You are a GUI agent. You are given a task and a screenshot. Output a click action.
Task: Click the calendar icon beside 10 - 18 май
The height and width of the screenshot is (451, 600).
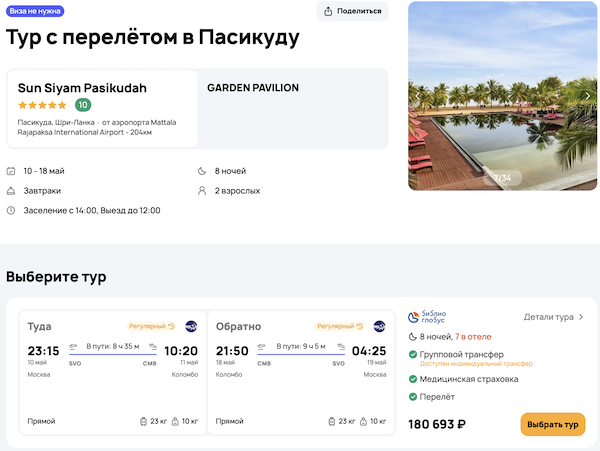click(11, 171)
